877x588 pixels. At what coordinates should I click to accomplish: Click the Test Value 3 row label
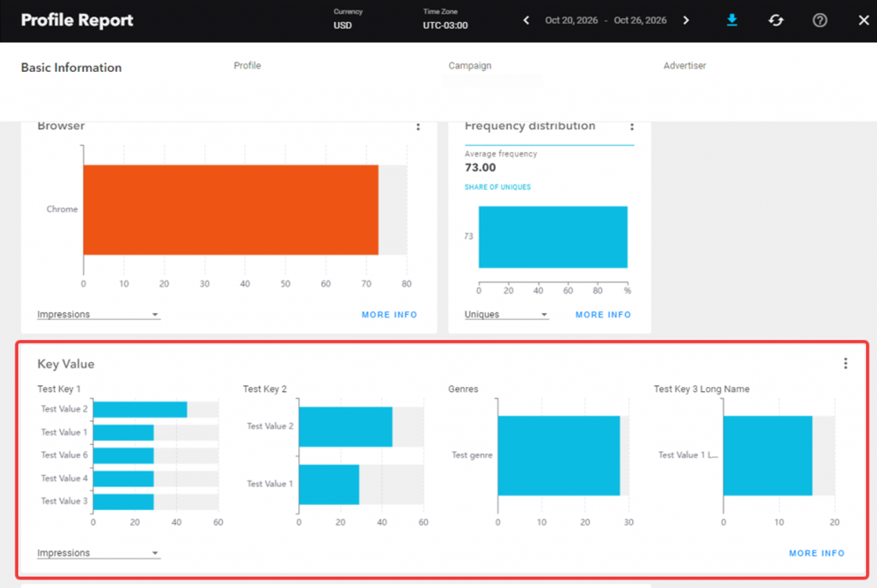point(63,502)
